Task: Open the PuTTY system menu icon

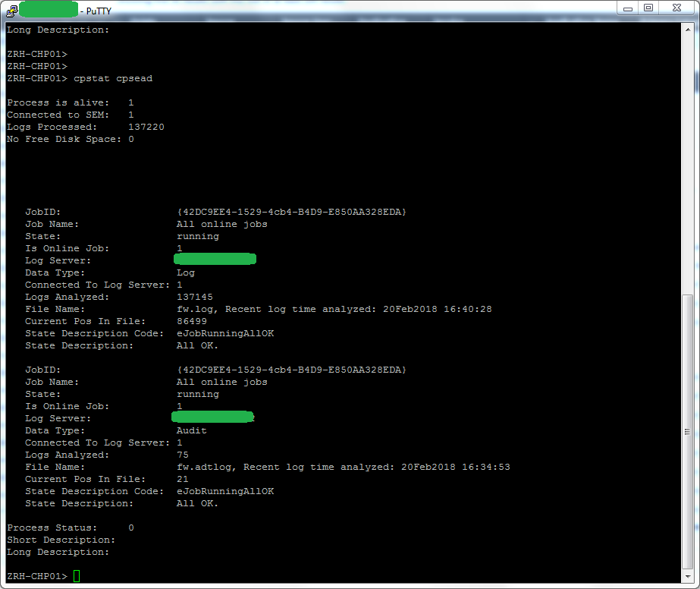Action: (x=12, y=11)
